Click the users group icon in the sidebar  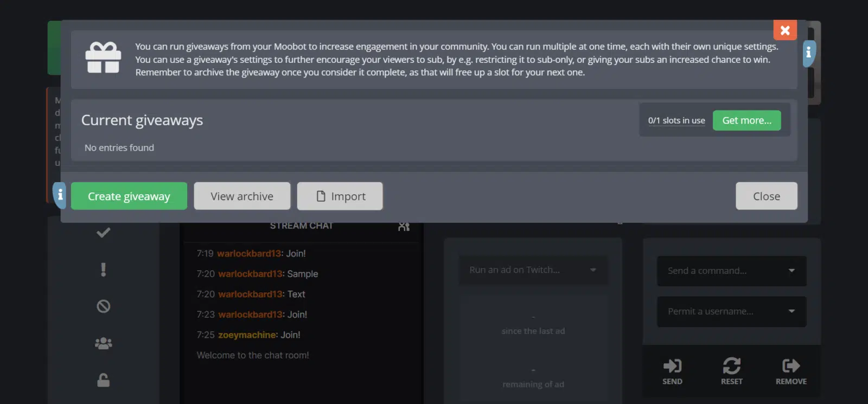pyautogui.click(x=103, y=343)
